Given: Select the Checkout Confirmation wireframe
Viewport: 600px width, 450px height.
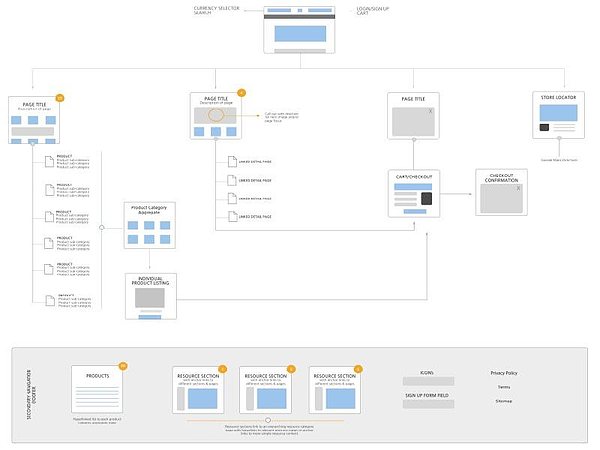Looking at the screenshot, I should pos(501,192).
